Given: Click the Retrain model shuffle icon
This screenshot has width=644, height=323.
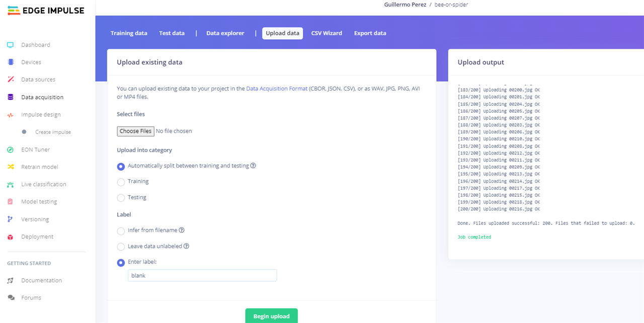Looking at the screenshot, I should (x=11, y=167).
